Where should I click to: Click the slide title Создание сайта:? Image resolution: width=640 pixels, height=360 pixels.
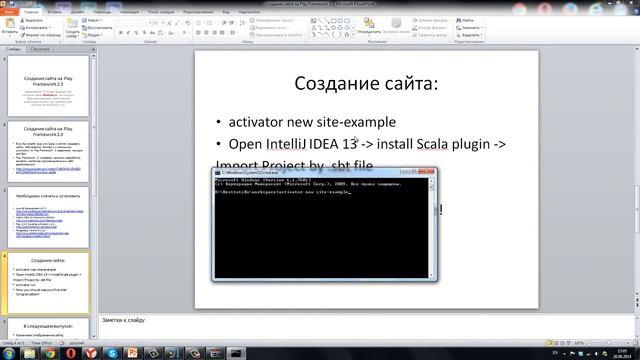(366, 83)
